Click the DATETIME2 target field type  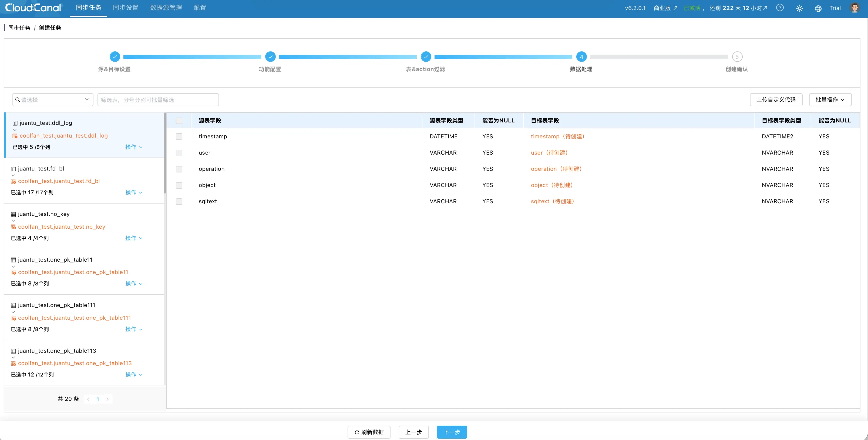point(777,136)
